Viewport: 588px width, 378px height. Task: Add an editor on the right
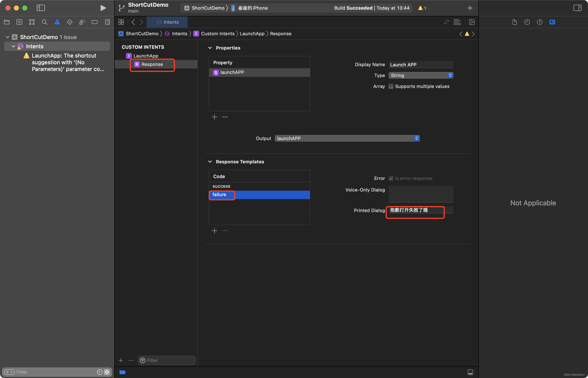click(x=472, y=22)
